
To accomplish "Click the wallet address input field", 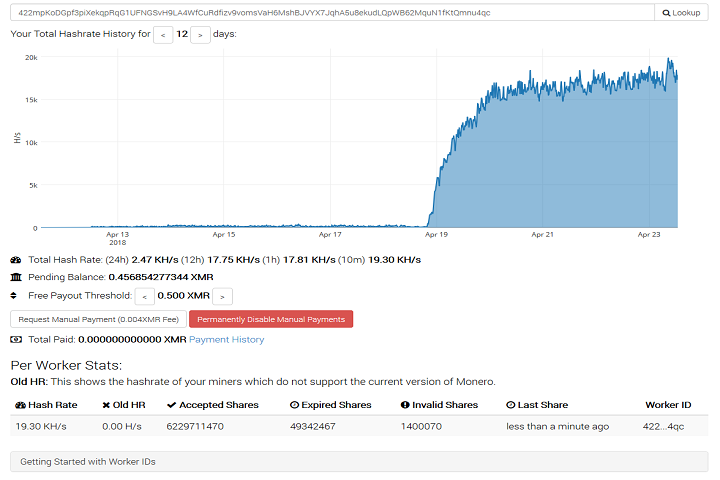I will 332,13.
